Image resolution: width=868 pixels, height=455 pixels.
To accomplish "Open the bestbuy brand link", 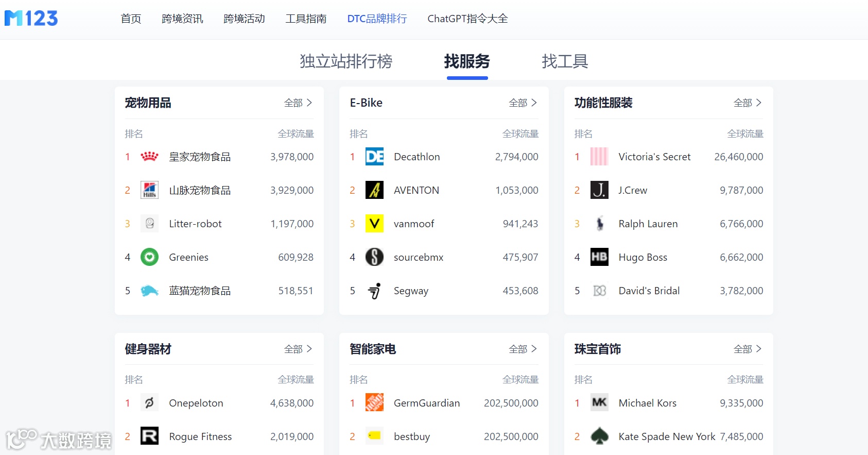I will click(412, 436).
